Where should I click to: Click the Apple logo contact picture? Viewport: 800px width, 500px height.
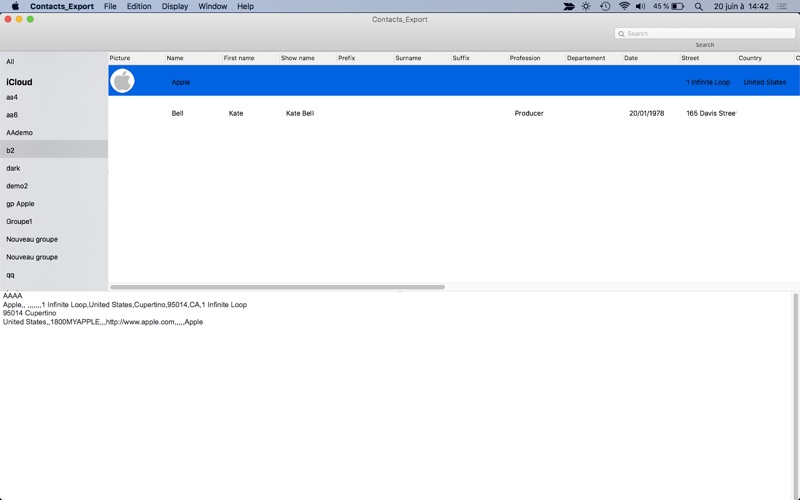(x=122, y=81)
